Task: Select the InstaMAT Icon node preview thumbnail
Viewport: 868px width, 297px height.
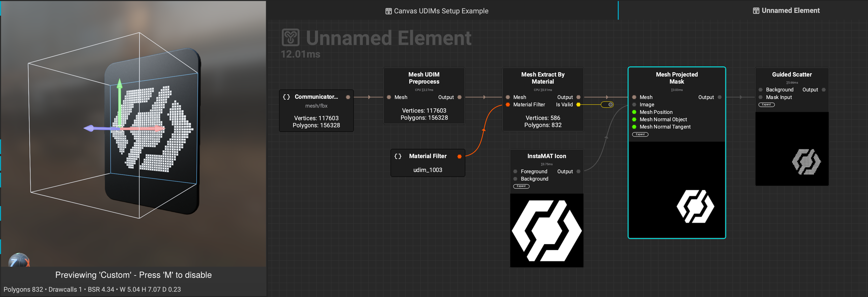Action: pos(547,231)
